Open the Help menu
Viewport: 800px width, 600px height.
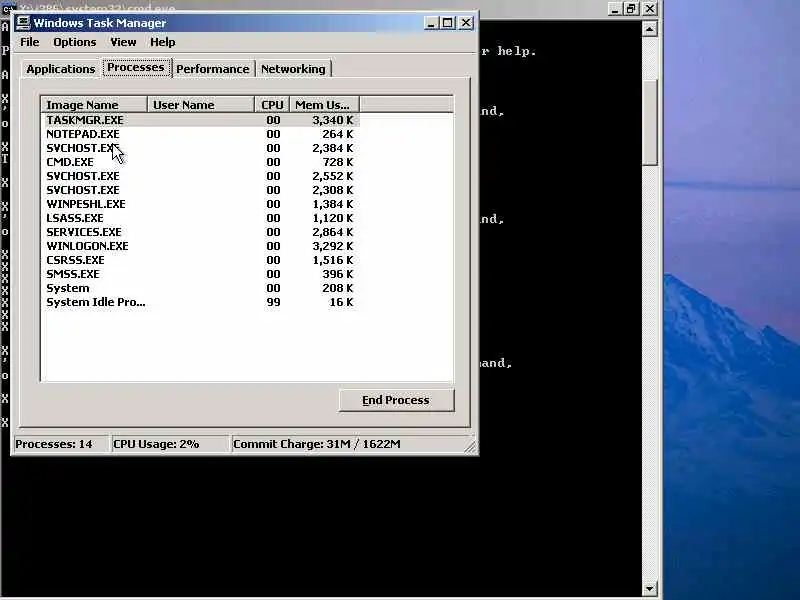(x=162, y=42)
